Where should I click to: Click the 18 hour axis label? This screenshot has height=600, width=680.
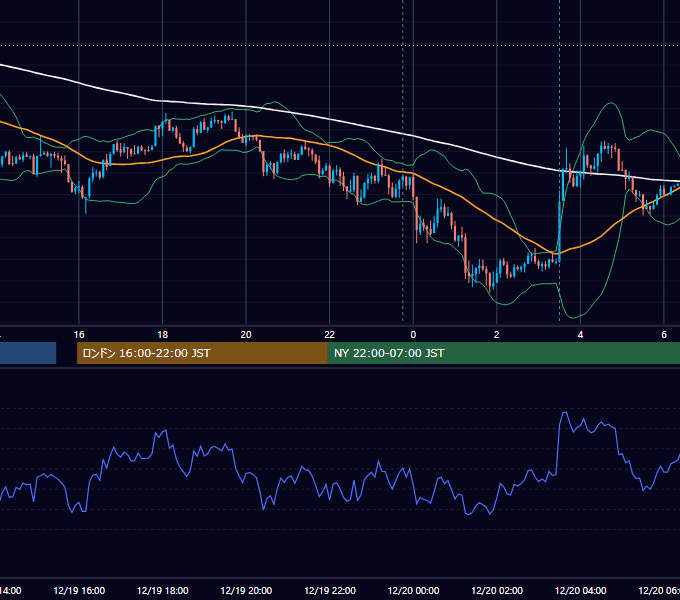[x=162, y=335]
